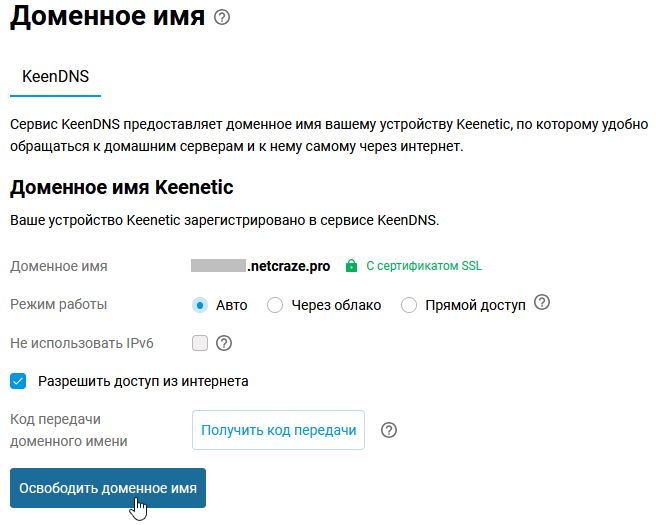Click the Код передачи доменного имени label

68,430
